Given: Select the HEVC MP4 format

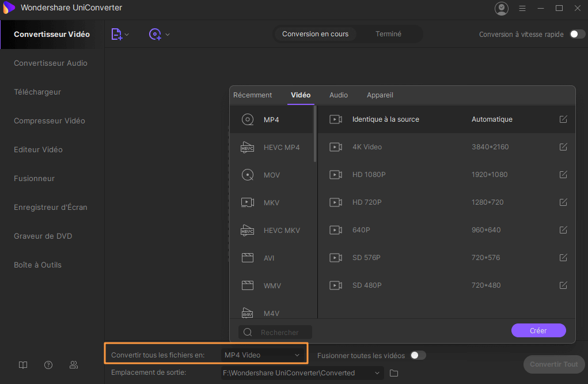Looking at the screenshot, I should [x=271, y=147].
